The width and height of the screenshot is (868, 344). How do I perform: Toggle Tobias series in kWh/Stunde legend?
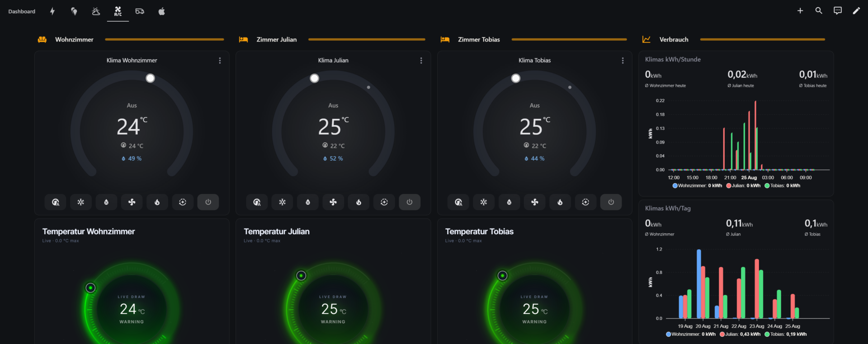pos(782,186)
